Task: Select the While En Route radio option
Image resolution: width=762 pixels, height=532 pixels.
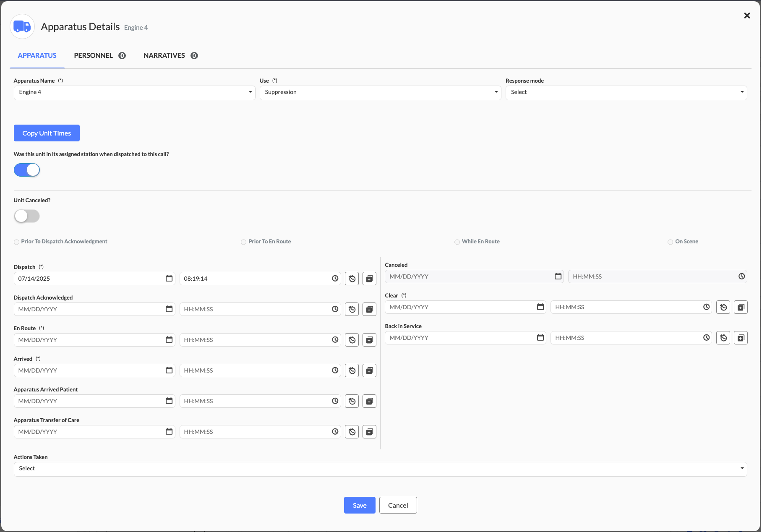Action: pyautogui.click(x=457, y=242)
